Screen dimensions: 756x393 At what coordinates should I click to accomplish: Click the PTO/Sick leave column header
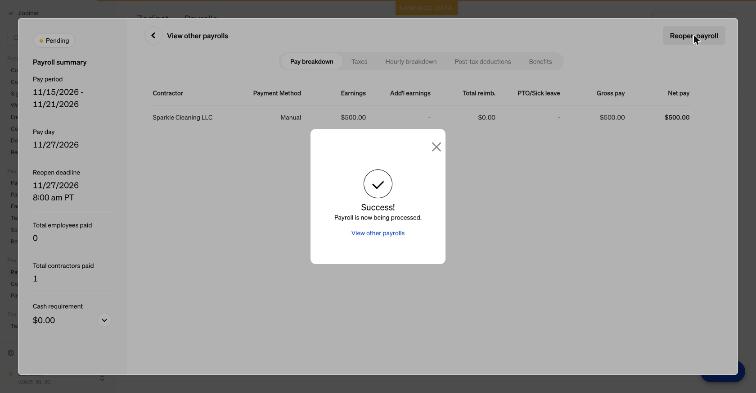(539, 93)
